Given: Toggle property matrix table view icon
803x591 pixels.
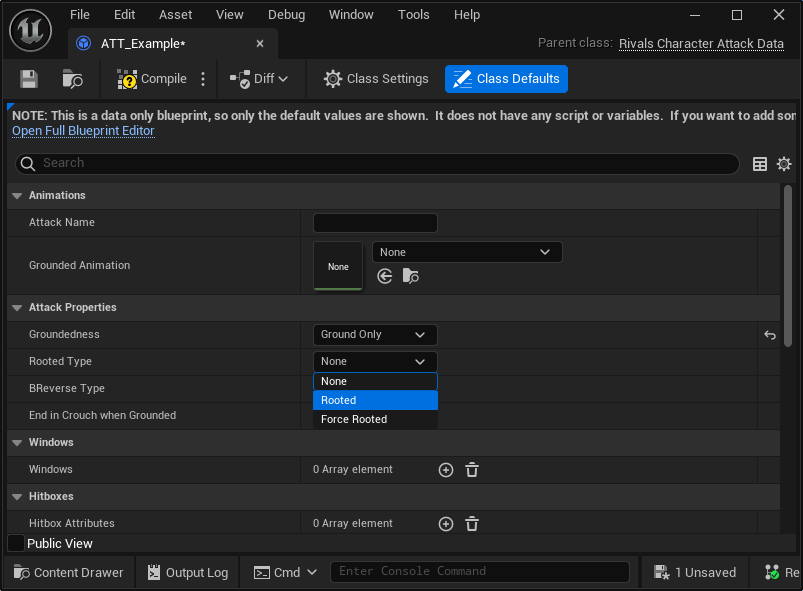Looking at the screenshot, I should (x=759, y=164).
